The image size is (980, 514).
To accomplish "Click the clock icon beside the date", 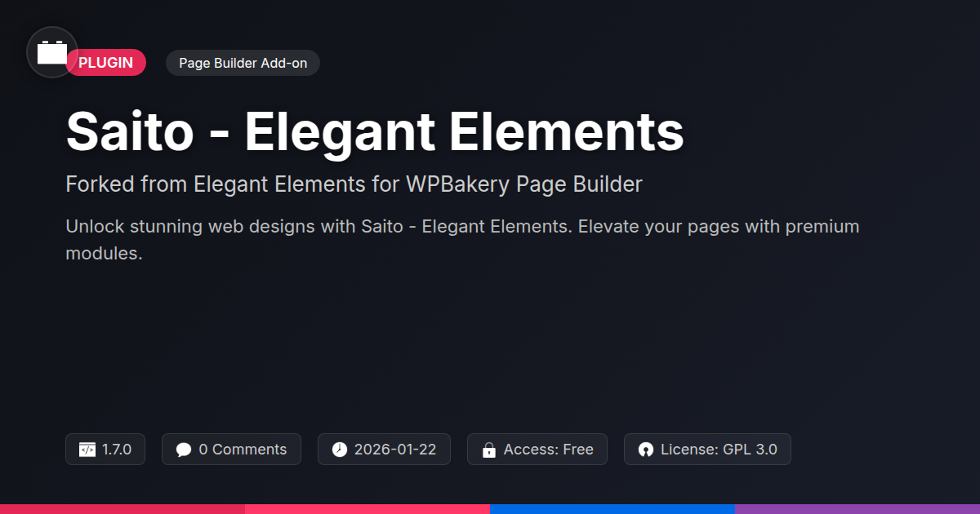I will point(340,450).
